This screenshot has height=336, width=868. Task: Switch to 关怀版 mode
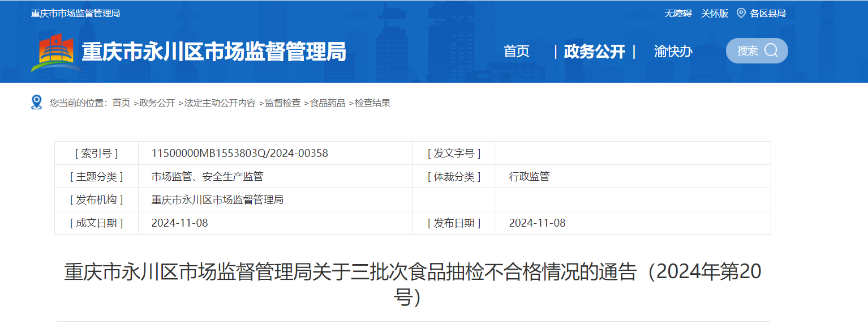coord(715,14)
